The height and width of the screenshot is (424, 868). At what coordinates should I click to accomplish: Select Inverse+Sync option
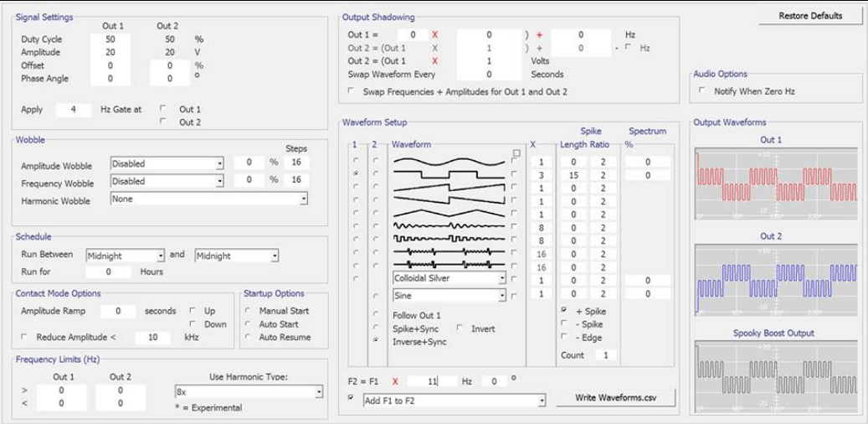[x=377, y=341]
